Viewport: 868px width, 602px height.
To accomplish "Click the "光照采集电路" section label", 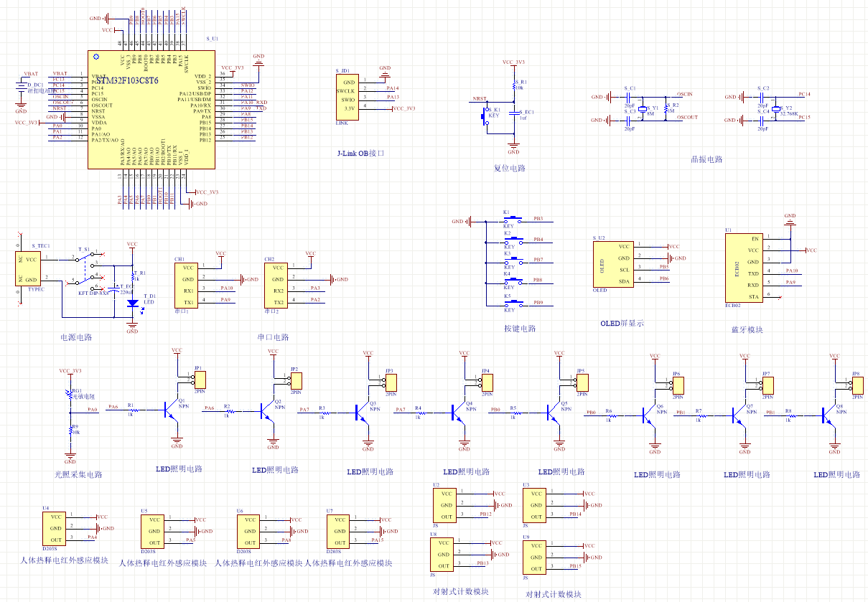I will tap(78, 474).
